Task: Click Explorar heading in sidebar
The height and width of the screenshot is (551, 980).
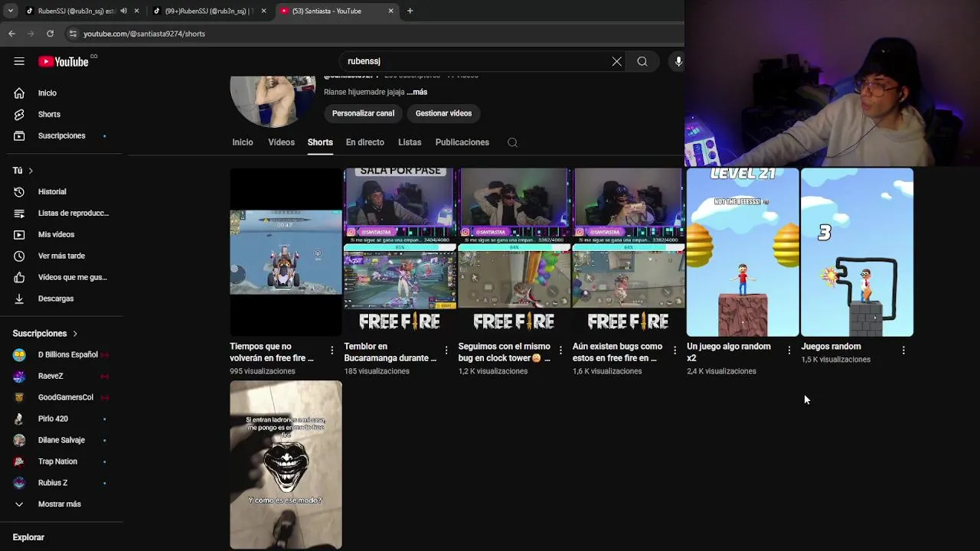Action: [28, 537]
